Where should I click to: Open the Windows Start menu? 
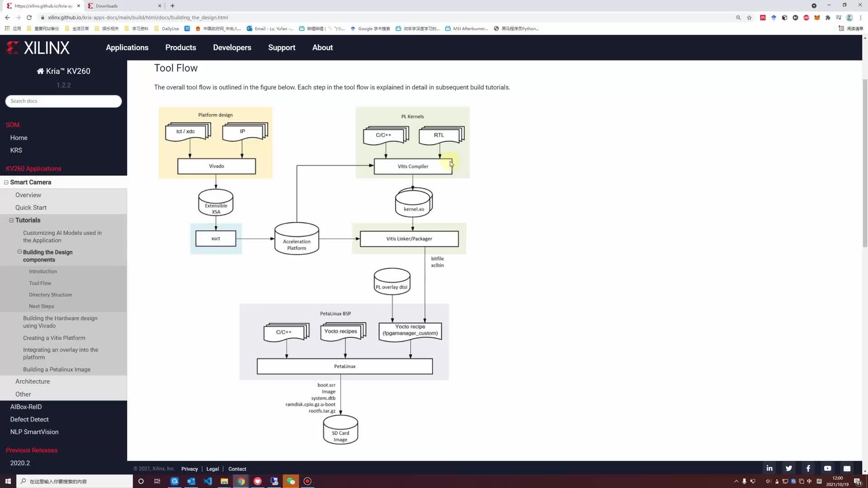coord(8,481)
